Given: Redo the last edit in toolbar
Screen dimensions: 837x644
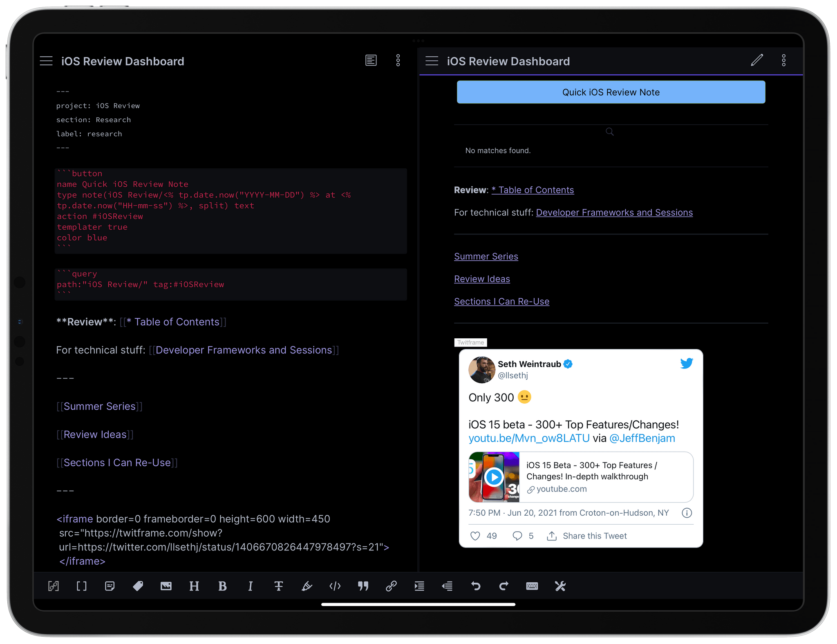Looking at the screenshot, I should 504,586.
